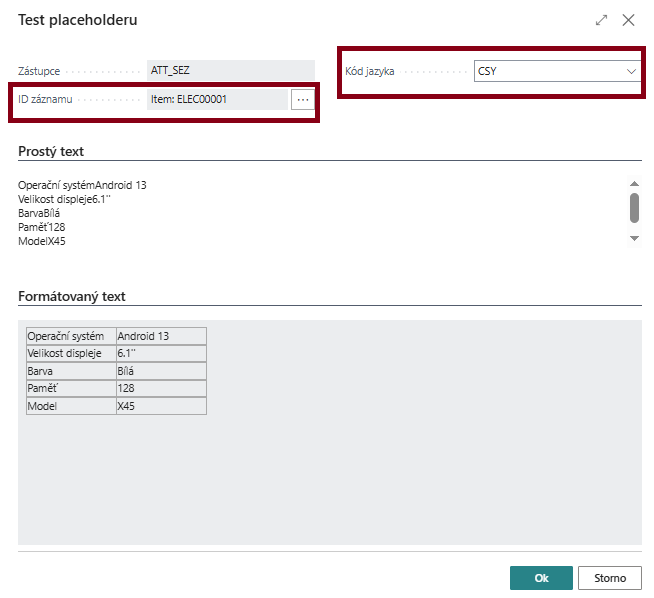The width and height of the screenshot is (654, 598).
Task: Confirm with the Ok button
Action: (541, 578)
